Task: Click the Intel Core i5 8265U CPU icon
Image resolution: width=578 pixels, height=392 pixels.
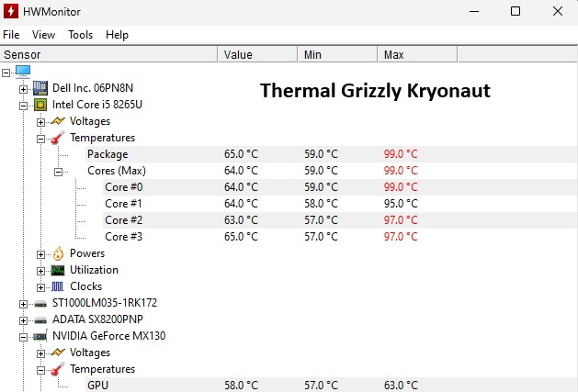Action: click(x=40, y=105)
